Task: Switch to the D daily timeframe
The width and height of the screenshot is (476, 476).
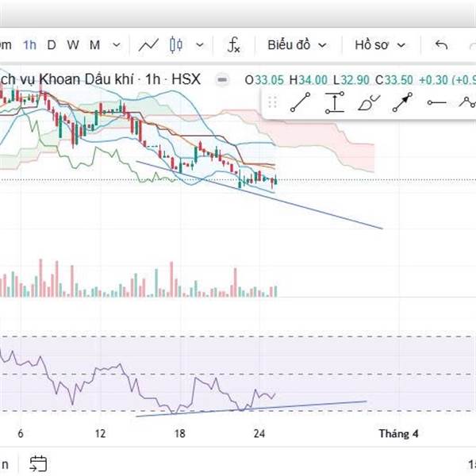Action: [52, 45]
